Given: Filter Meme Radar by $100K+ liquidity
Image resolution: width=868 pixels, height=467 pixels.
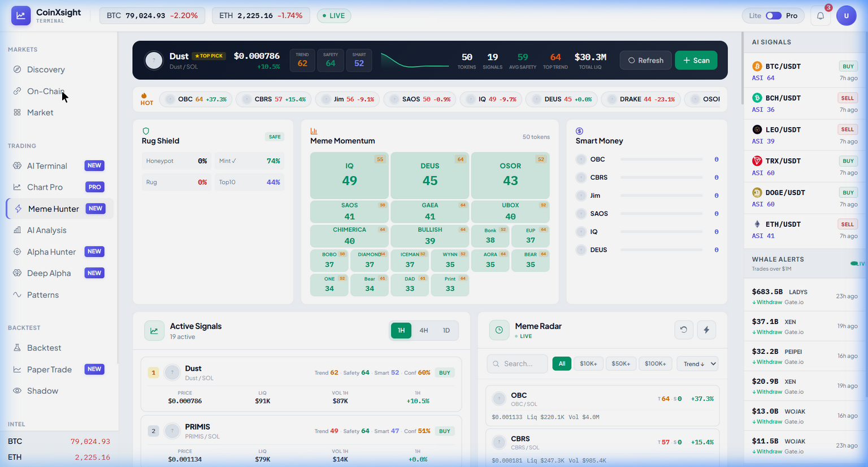Looking at the screenshot, I should 656,364.
